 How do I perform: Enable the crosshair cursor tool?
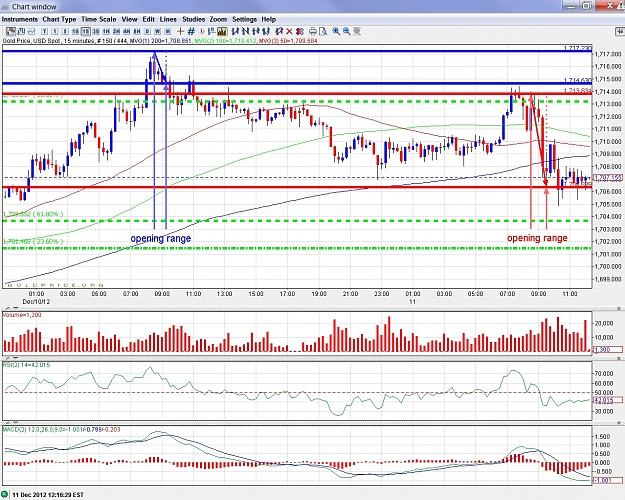(180, 31)
